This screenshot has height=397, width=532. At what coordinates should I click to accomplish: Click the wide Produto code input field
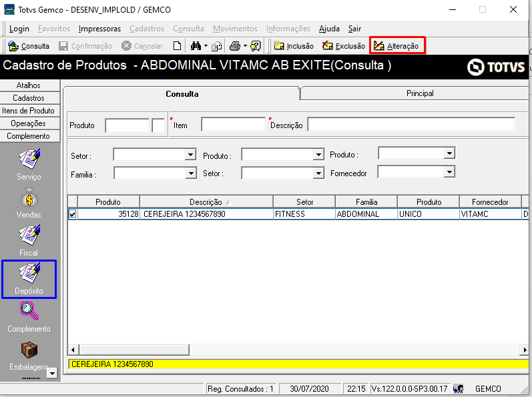pyautogui.click(x=127, y=125)
